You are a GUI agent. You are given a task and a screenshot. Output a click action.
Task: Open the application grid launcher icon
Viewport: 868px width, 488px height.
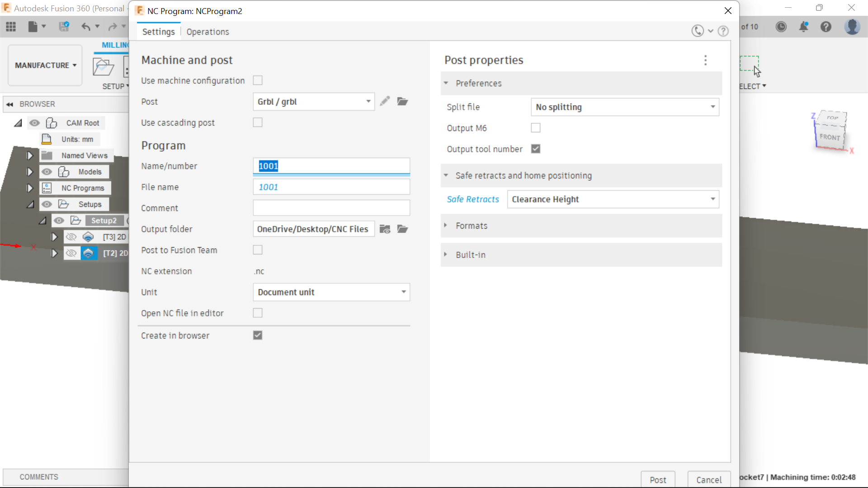pyautogui.click(x=11, y=27)
